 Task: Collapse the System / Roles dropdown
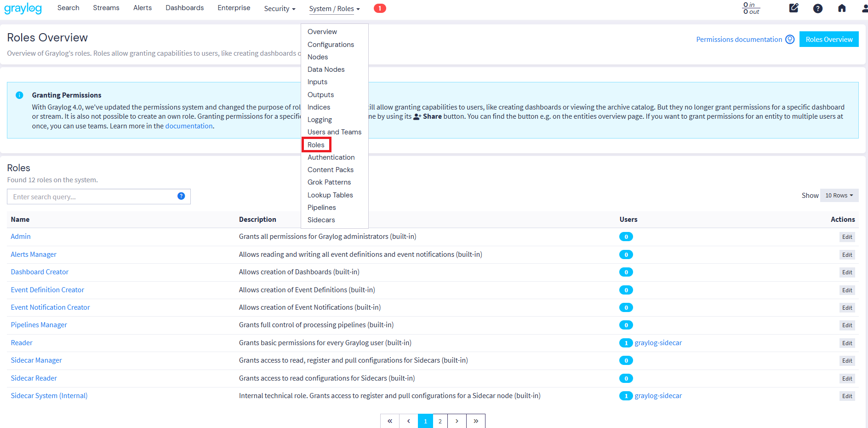334,9
